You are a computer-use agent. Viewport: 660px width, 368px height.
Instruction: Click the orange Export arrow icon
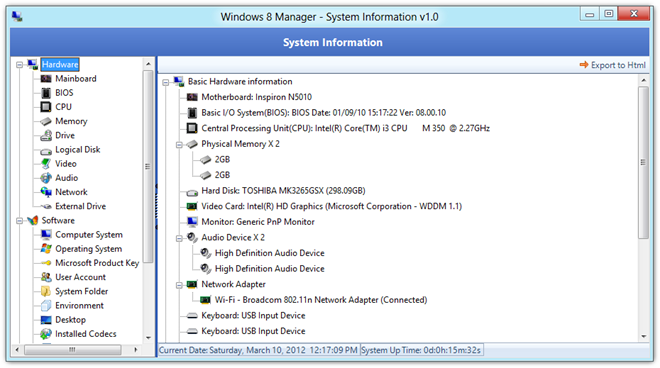point(584,65)
